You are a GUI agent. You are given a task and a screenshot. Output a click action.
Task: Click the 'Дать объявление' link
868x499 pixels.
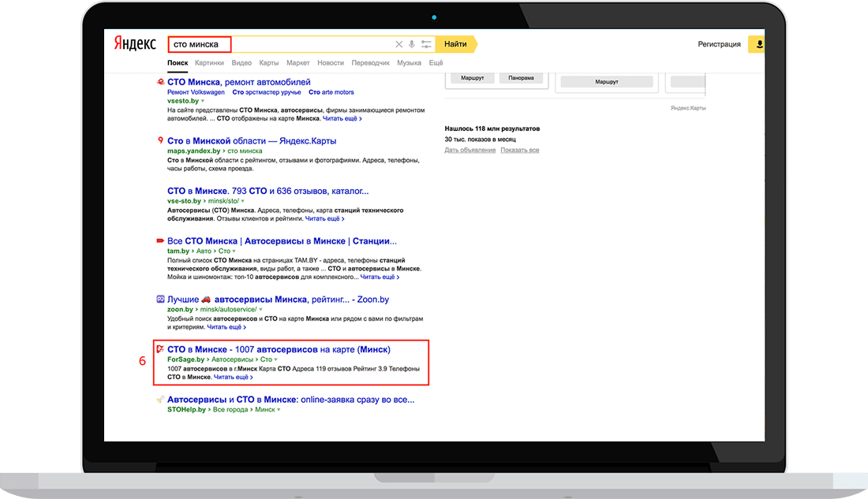tap(470, 150)
